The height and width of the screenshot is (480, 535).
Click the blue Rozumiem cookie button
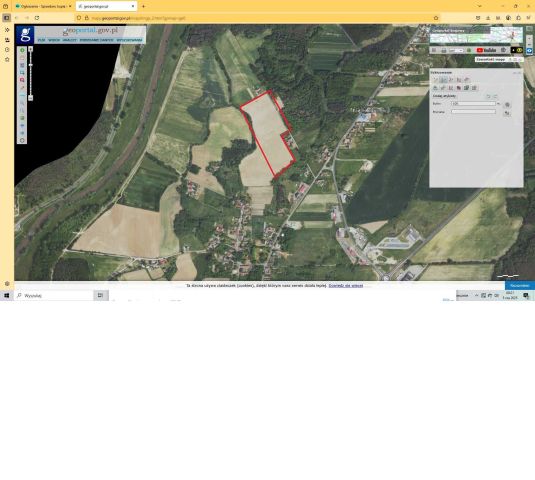[x=520, y=286]
